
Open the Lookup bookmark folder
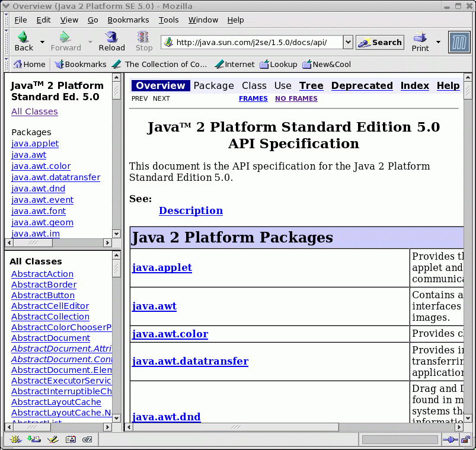coord(279,65)
